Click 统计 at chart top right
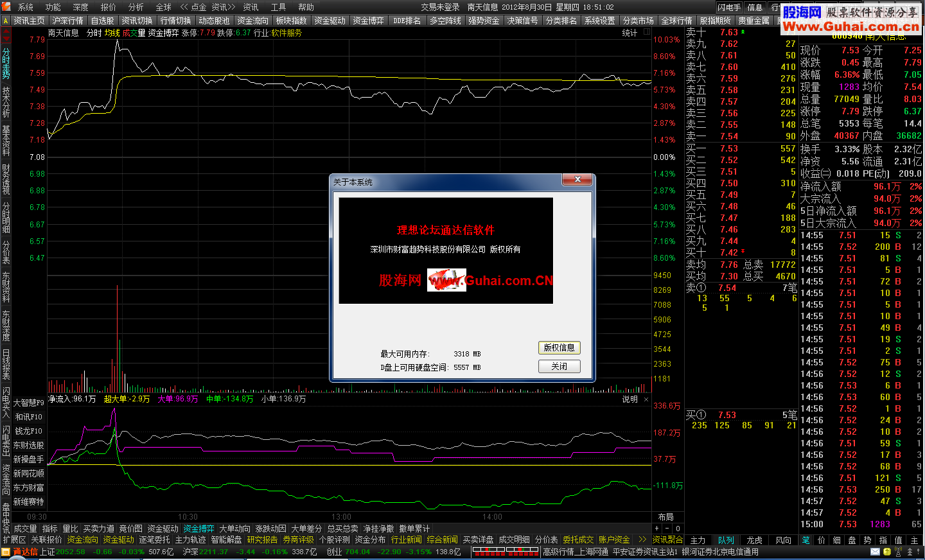Screen dimensions: 925x560 (630, 33)
